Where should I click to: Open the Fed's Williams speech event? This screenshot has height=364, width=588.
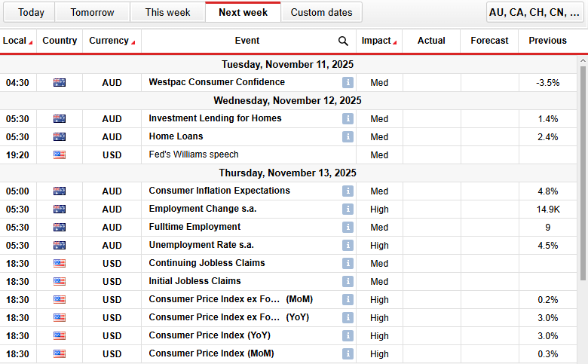pos(193,155)
